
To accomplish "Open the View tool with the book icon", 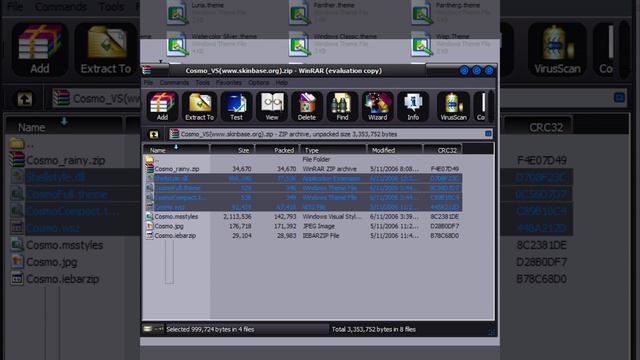I will coord(272,107).
